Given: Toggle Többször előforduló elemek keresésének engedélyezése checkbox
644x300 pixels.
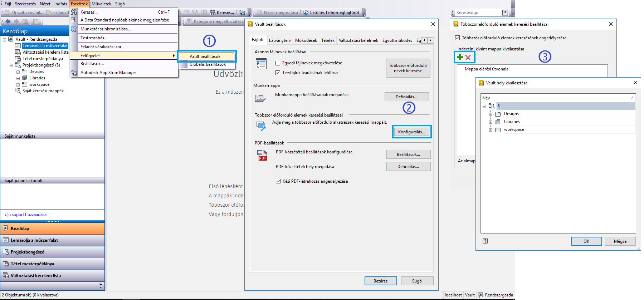Looking at the screenshot, I should (x=457, y=38).
